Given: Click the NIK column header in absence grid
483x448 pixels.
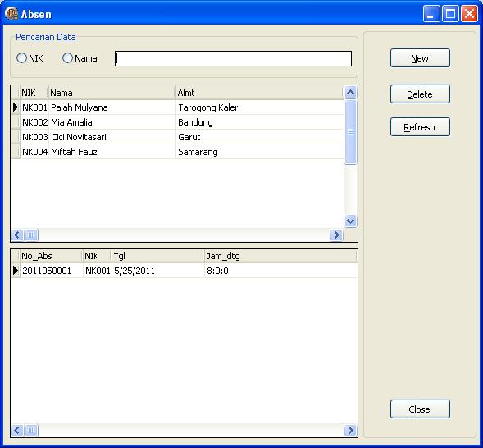Looking at the screenshot, I should [x=97, y=256].
